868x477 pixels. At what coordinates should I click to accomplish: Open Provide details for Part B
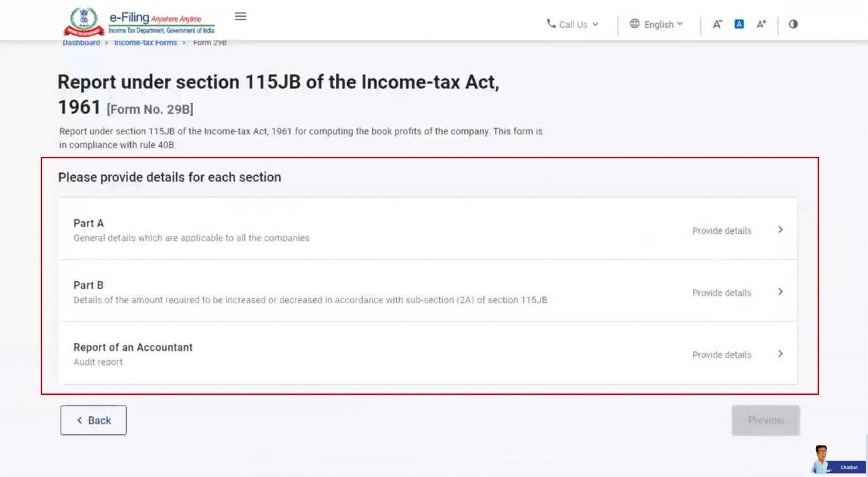pyautogui.click(x=721, y=293)
